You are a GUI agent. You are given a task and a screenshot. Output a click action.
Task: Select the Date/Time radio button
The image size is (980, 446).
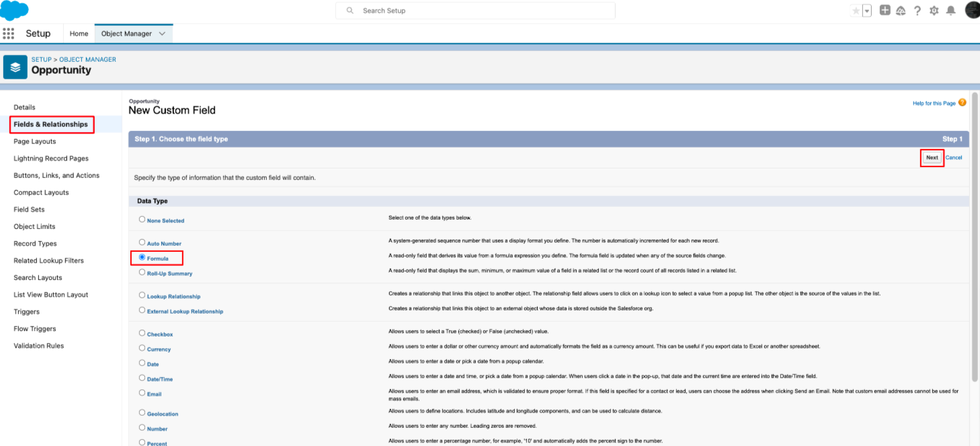tap(142, 377)
